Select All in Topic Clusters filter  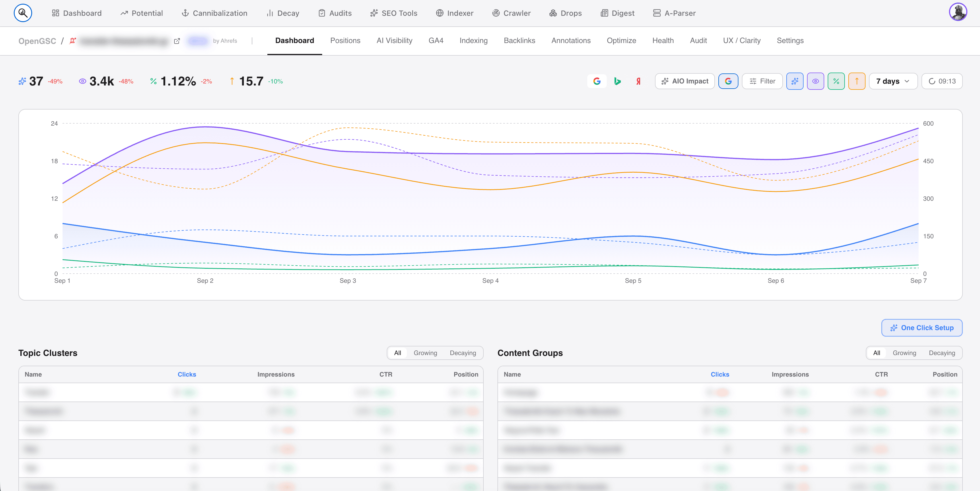pos(397,352)
